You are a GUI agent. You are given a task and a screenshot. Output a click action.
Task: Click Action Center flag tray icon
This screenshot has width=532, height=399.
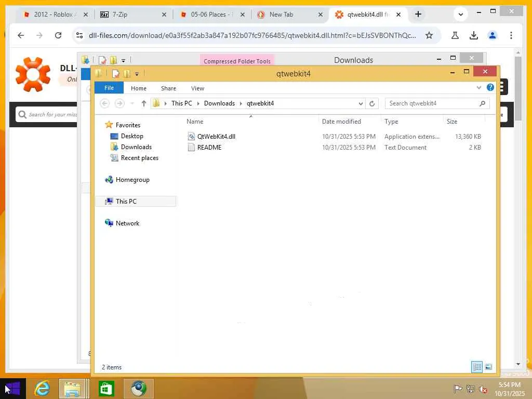coord(458,389)
